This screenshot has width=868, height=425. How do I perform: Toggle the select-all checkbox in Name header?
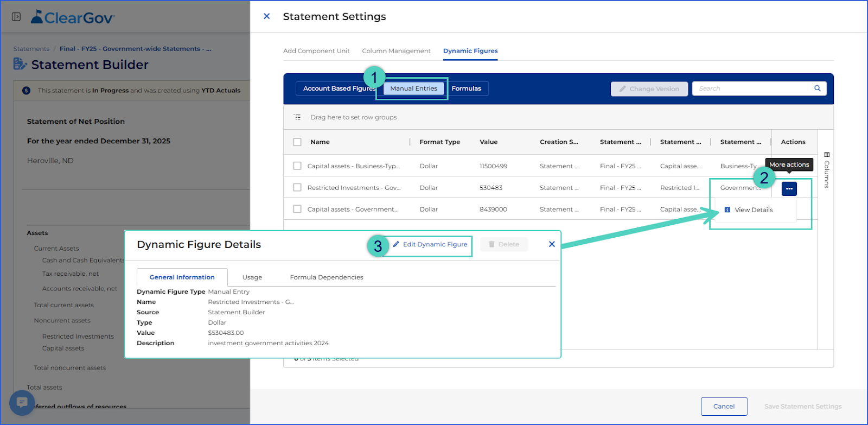point(297,142)
